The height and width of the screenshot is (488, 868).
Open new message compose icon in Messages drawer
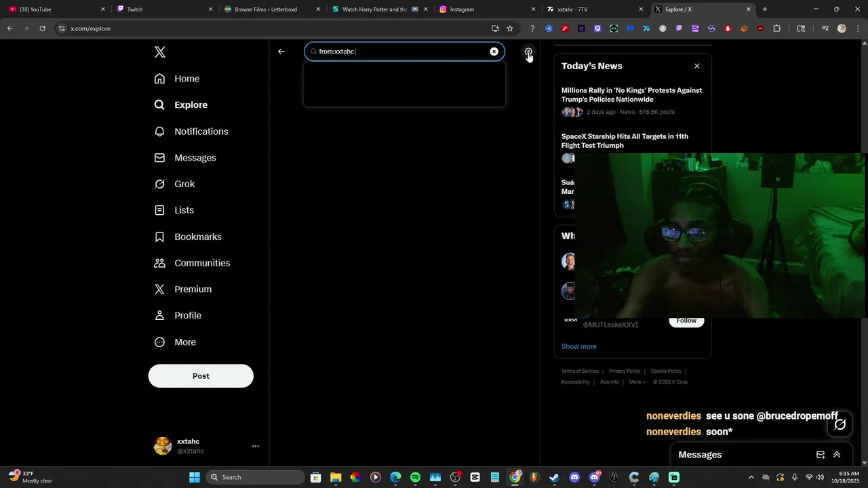pyautogui.click(x=821, y=455)
